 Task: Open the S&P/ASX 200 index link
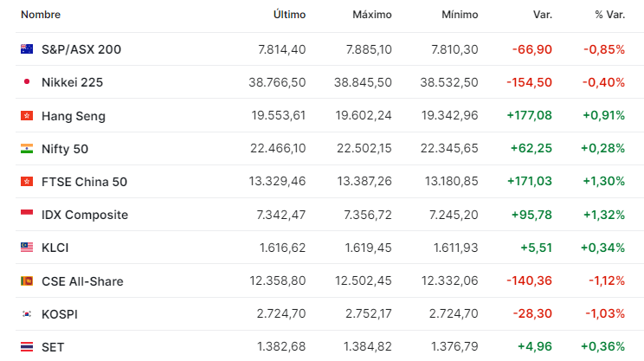coord(81,49)
